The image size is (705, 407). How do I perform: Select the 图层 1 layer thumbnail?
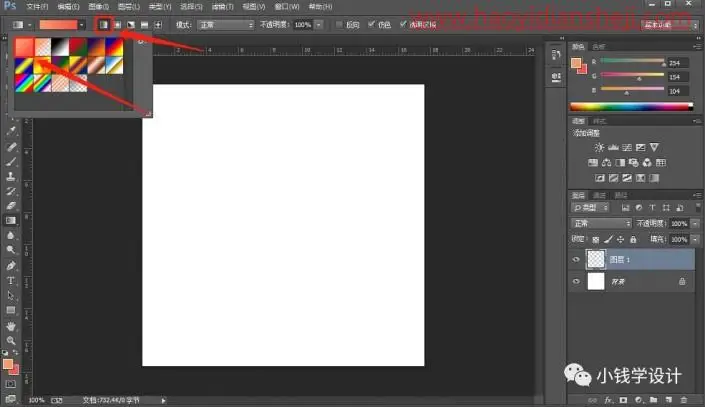click(x=596, y=259)
